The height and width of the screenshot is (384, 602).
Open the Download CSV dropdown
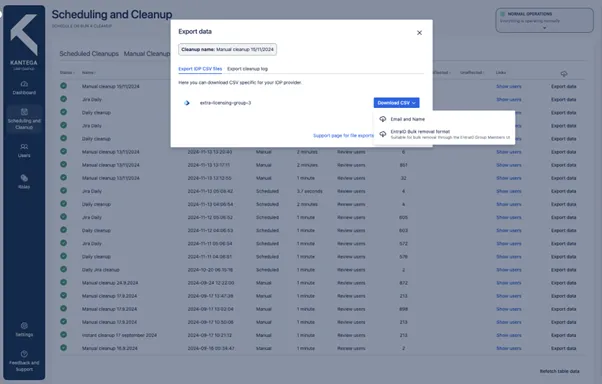click(x=396, y=103)
